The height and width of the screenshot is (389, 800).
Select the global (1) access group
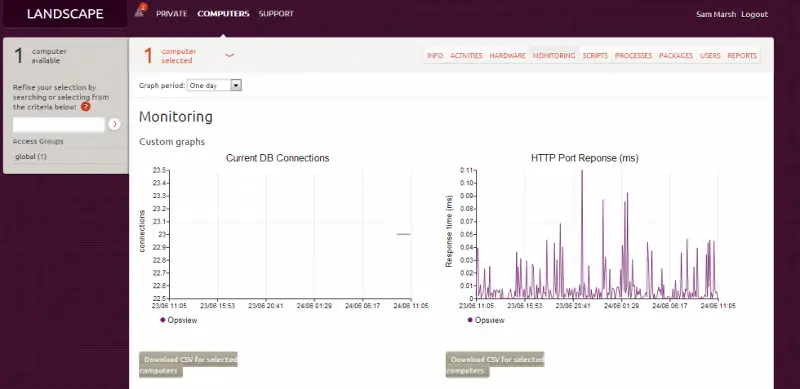point(31,157)
